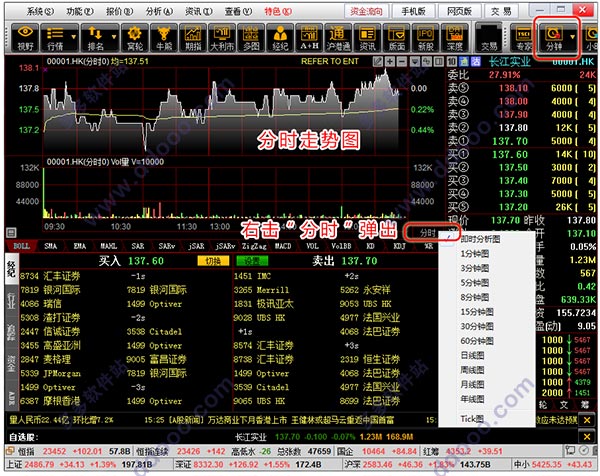Screen dimensions: 600x476
Task: Open the 交易 trading toolbar button
Action: pyautogui.click(x=489, y=37)
